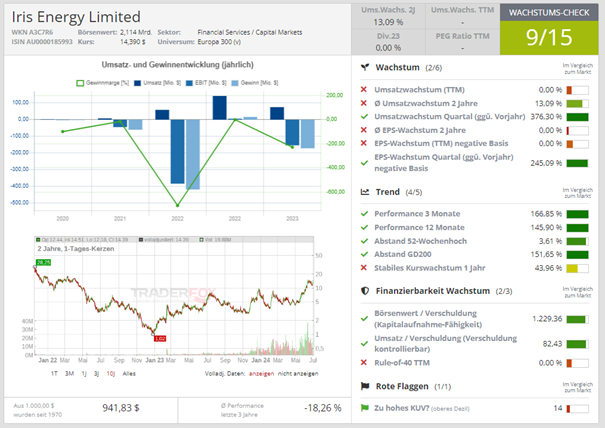
Task: Click green check beside EPS-Wachstum Quartal
Action: coord(364,163)
